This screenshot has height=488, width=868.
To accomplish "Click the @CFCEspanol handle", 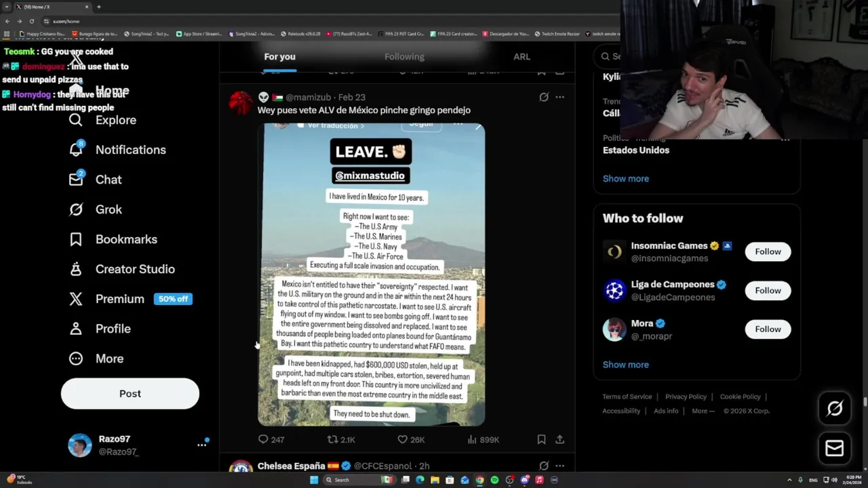I will [x=382, y=466].
